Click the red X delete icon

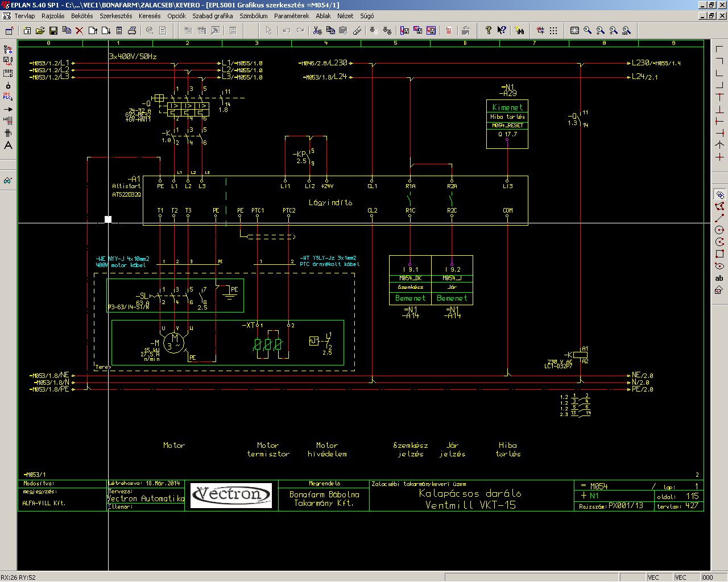point(80,31)
